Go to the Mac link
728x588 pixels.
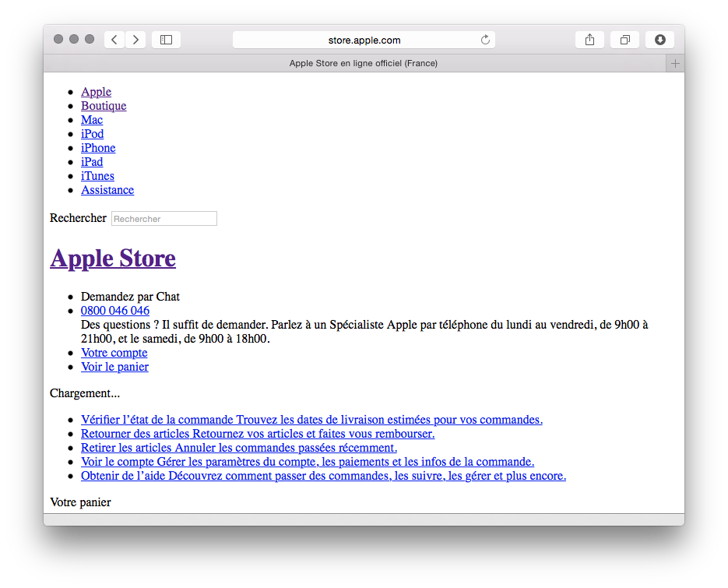click(x=92, y=120)
